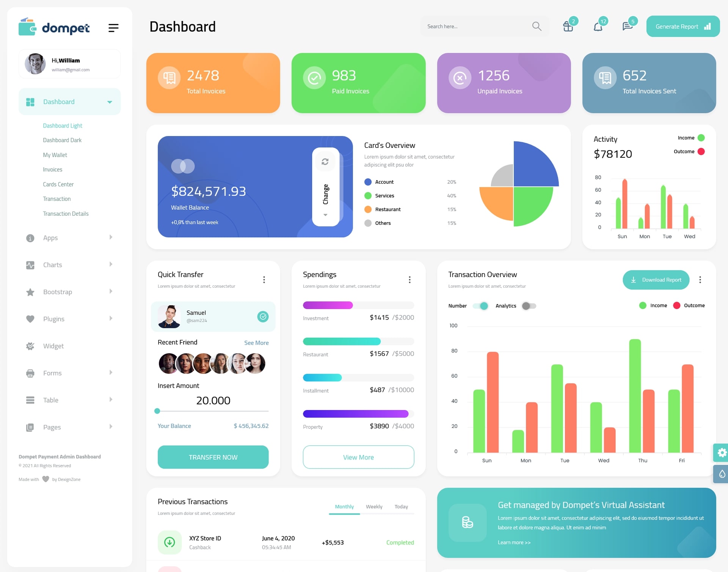This screenshot has width=728, height=572.
Task: Click the View More button in Spendings
Action: 358,457
